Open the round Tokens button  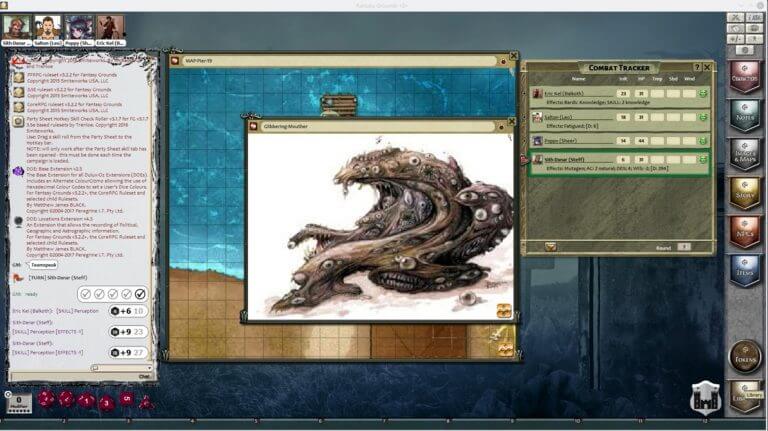pyautogui.click(x=745, y=357)
